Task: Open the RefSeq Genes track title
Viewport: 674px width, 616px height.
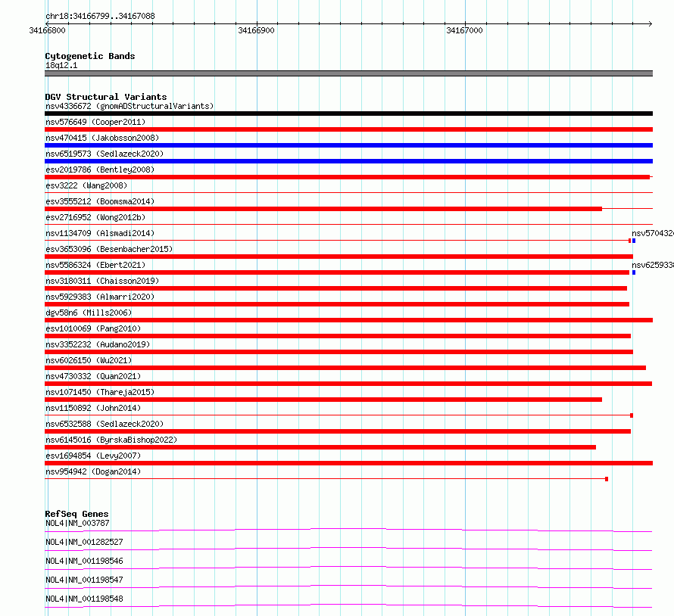Action: (x=76, y=514)
